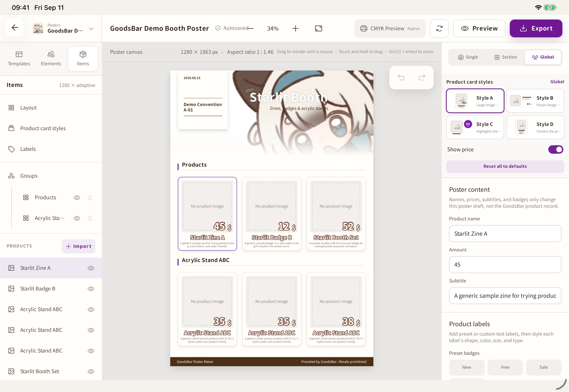The height and width of the screenshot is (392, 569).
Task: Hide the Products group
Action: [x=77, y=197]
